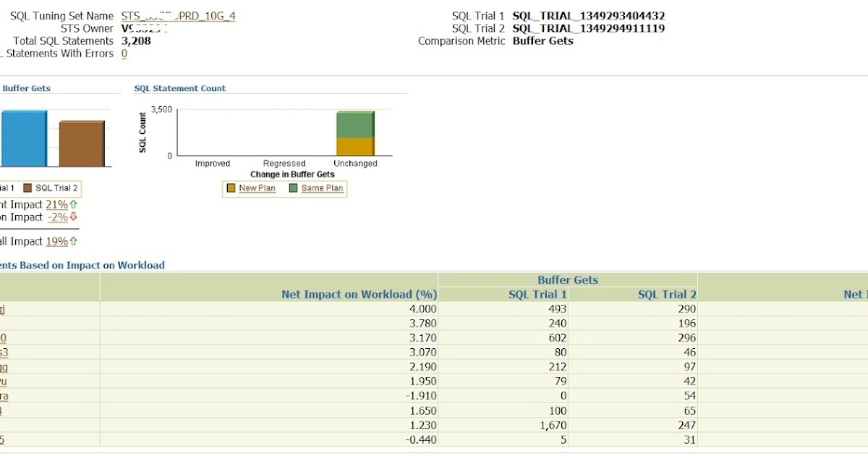Click the SQL Trial 1 value 493

(x=557, y=309)
